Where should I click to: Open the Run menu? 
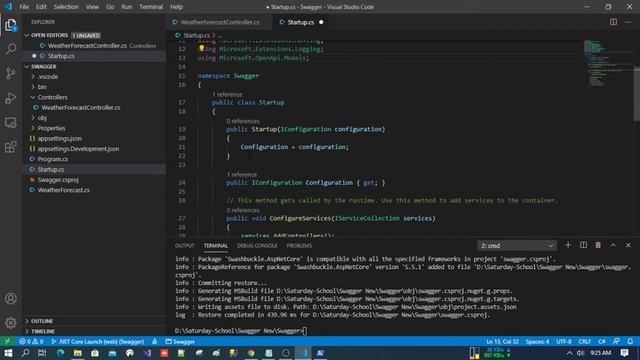click(127, 7)
